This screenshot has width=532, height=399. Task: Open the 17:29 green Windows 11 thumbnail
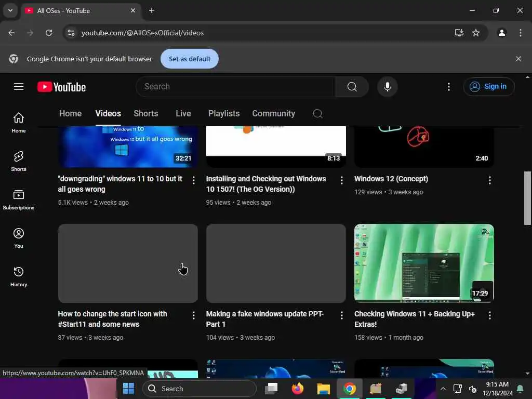(x=424, y=263)
